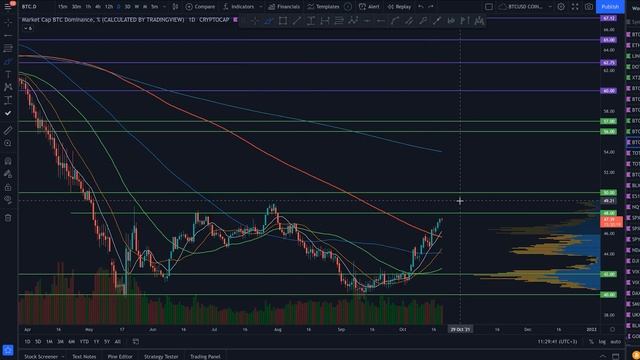The image size is (640, 360).
Task: Take a chart snapshot with camera icon
Action: (x=589, y=7)
